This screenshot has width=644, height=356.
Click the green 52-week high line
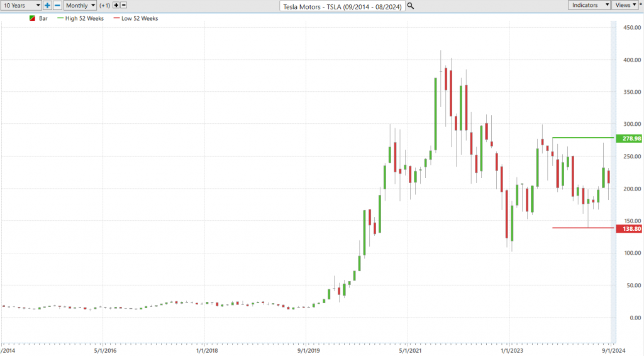[583, 138]
